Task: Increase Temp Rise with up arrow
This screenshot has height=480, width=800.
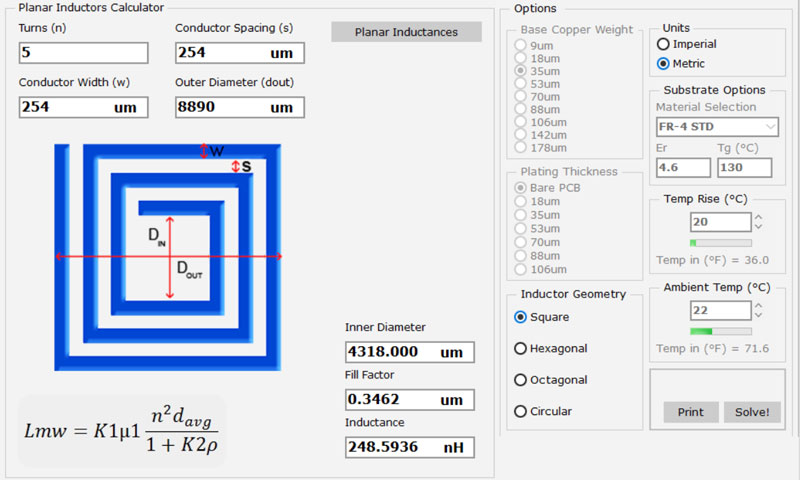Action: [x=758, y=217]
